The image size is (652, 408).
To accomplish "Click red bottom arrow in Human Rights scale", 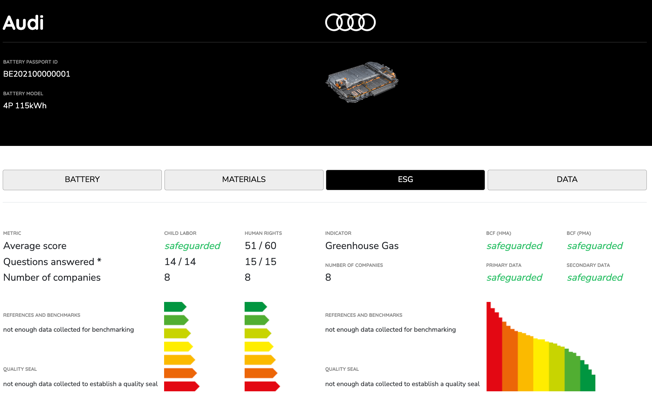I will 261,386.
